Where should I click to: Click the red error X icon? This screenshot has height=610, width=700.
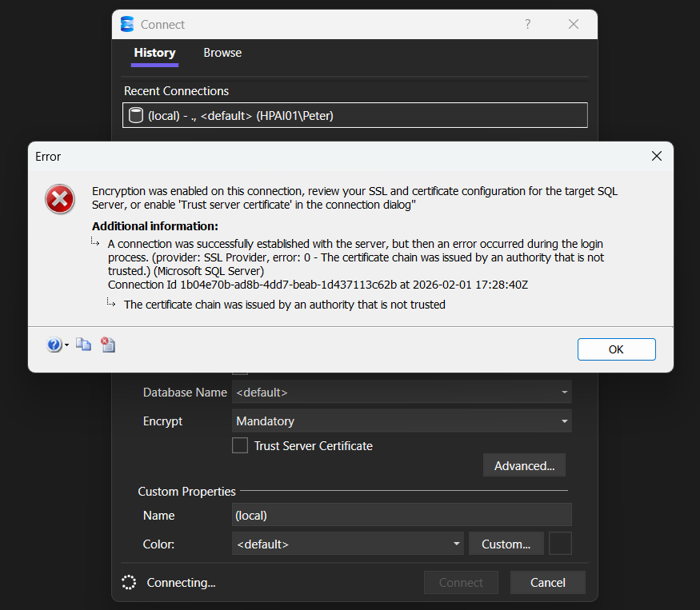[60, 199]
